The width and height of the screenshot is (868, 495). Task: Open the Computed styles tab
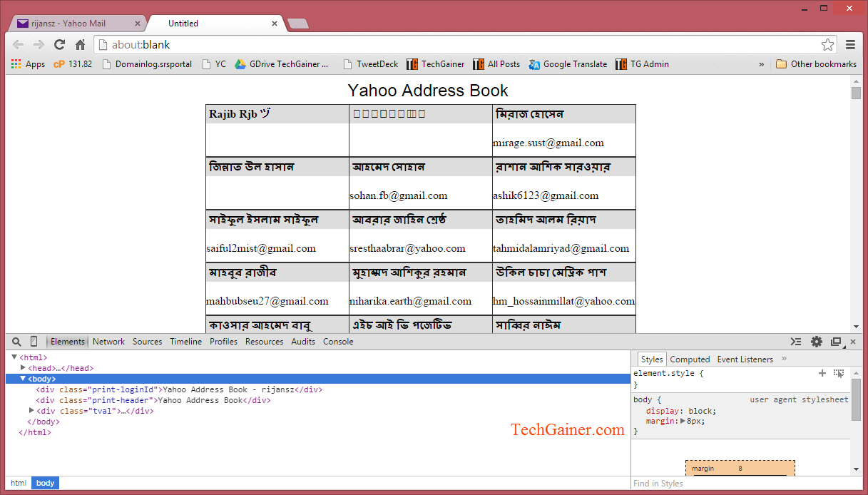point(690,359)
